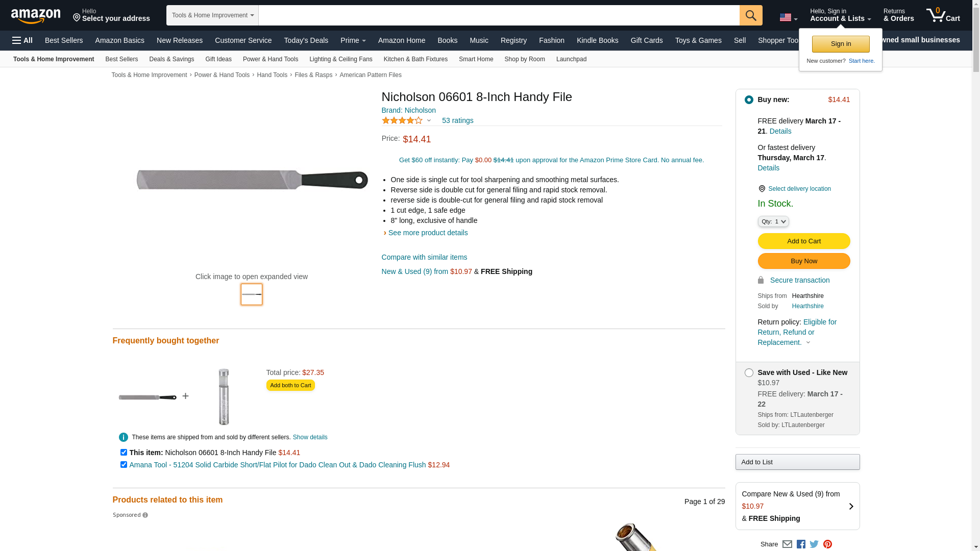The width and height of the screenshot is (980, 551).
Task: Share the product on Facebook
Action: tap(801, 544)
